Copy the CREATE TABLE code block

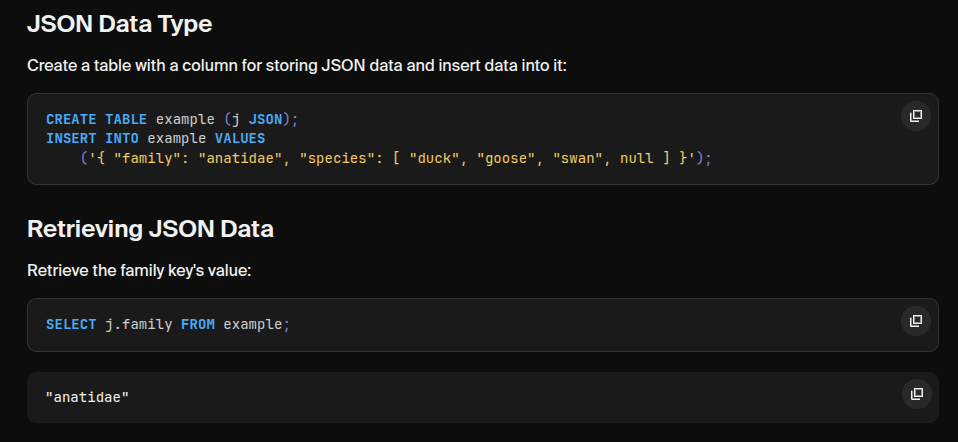(915, 116)
